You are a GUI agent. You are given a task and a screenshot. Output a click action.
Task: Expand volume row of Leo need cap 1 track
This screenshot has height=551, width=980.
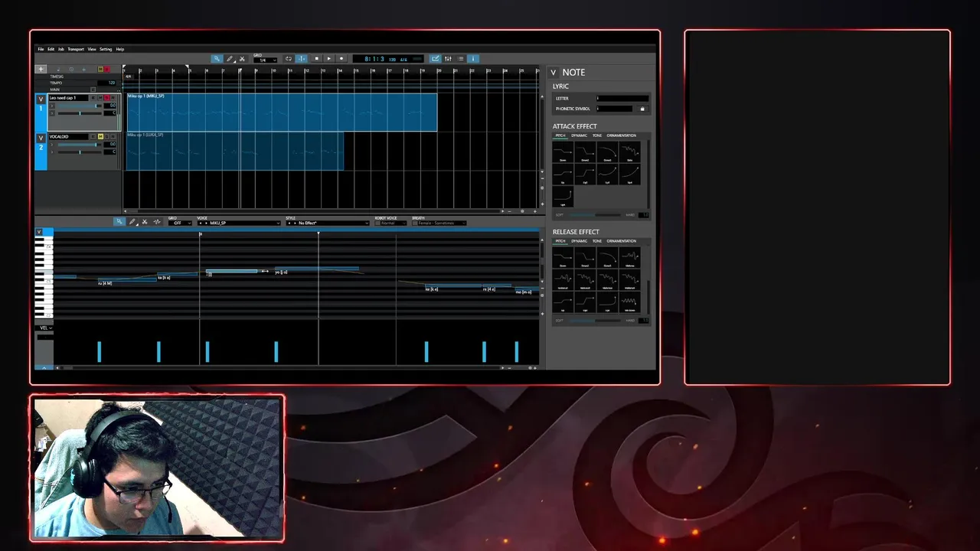pos(52,106)
